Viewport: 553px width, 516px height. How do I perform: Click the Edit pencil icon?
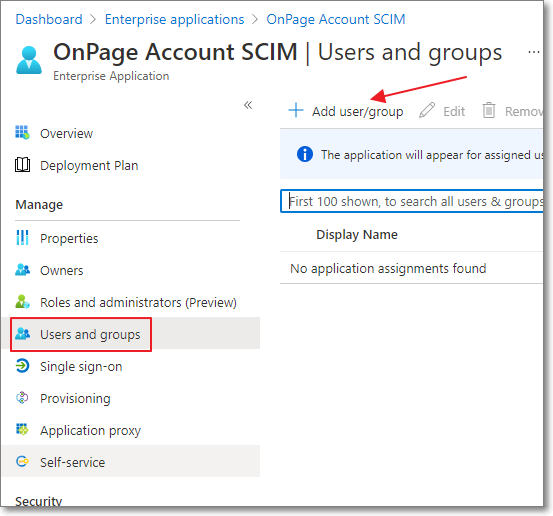click(x=427, y=110)
